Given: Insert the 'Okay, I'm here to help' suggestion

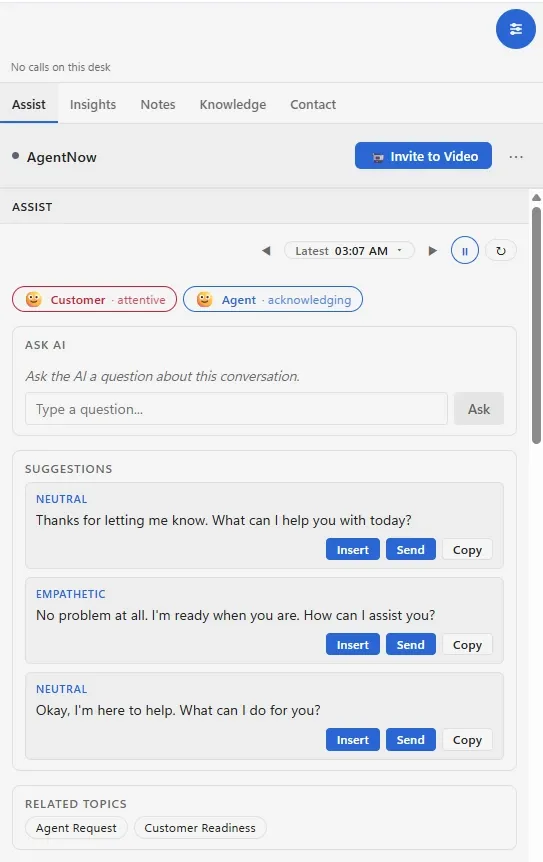Looking at the screenshot, I should pos(353,740).
